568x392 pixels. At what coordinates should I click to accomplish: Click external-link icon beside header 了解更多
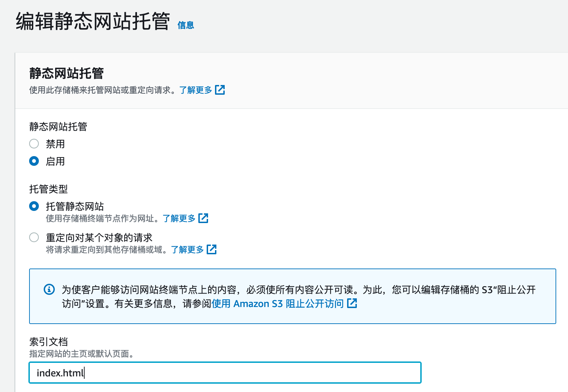pyautogui.click(x=220, y=90)
